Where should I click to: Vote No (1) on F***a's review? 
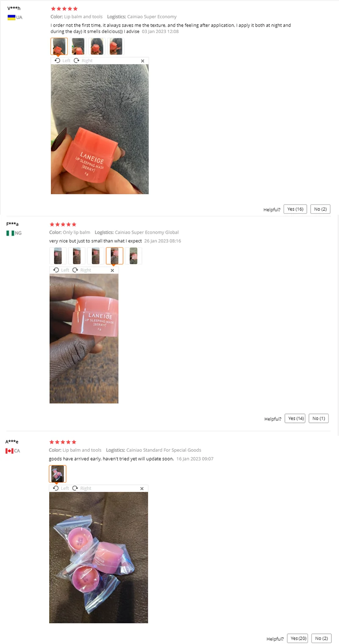click(x=319, y=418)
